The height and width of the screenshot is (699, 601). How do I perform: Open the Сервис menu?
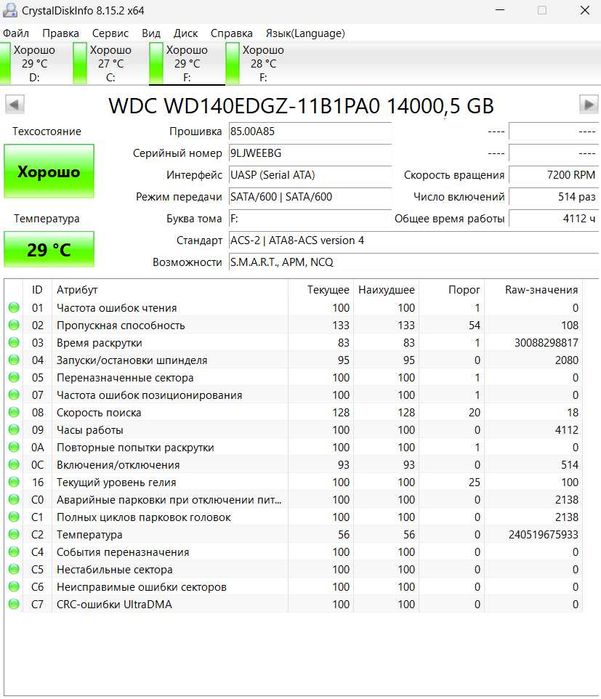point(110,33)
